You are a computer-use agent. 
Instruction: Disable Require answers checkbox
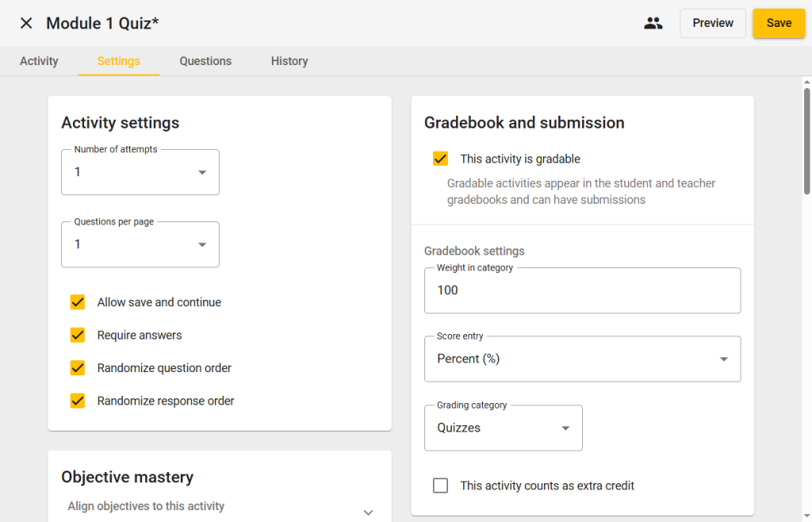pos(78,335)
